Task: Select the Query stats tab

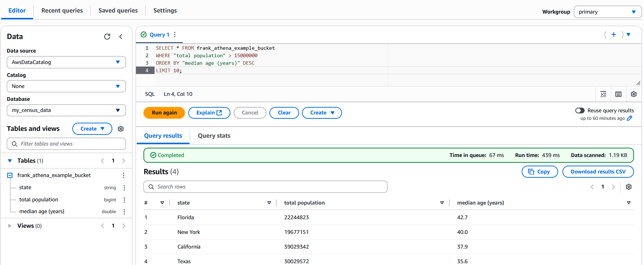Action: tap(214, 136)
